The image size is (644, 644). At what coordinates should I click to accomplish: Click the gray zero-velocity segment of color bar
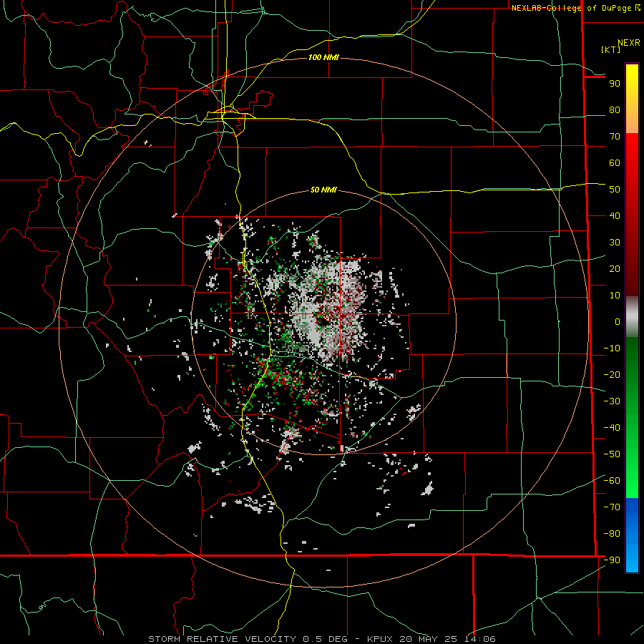632,317
